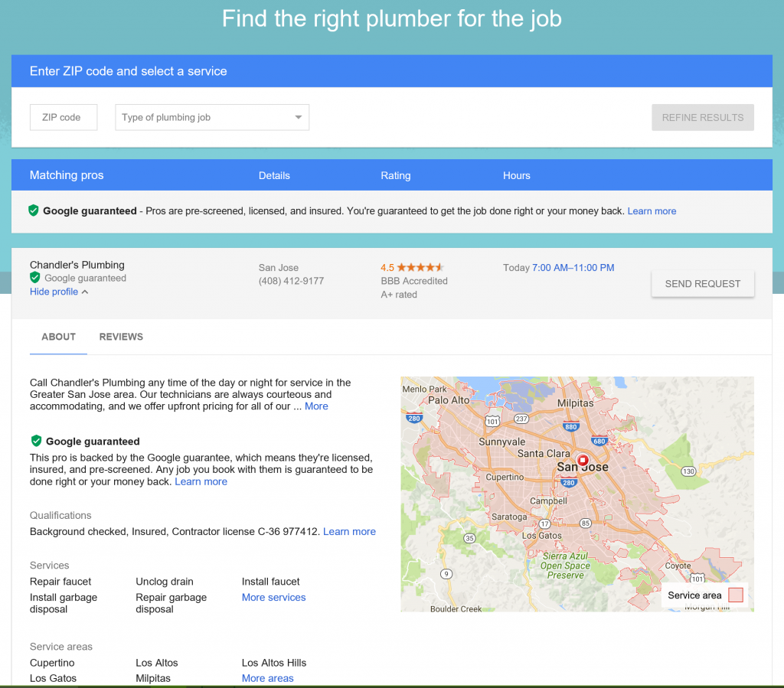Click the Rating column header

pyautogui.click(x=396, y=175)
